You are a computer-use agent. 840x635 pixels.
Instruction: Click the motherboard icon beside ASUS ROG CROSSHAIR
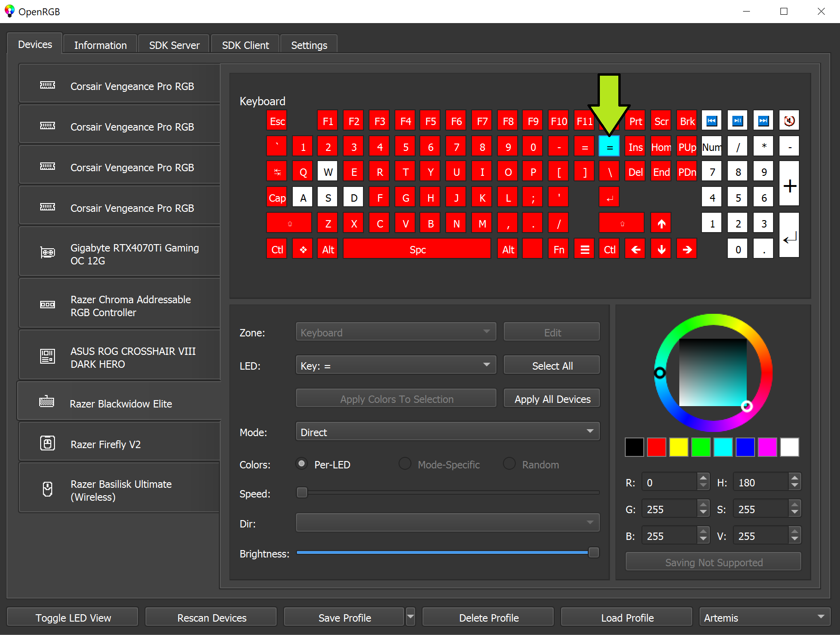47,355
